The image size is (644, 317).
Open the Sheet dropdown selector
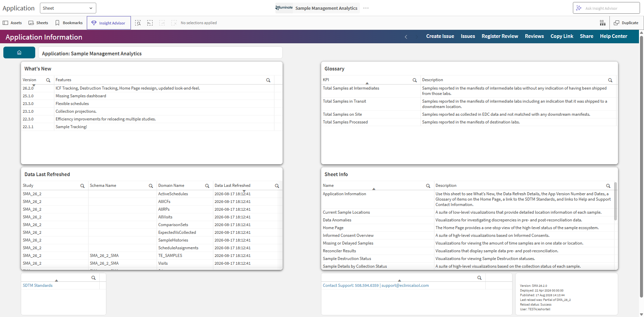pyautogui.click(x=68, y=8)
